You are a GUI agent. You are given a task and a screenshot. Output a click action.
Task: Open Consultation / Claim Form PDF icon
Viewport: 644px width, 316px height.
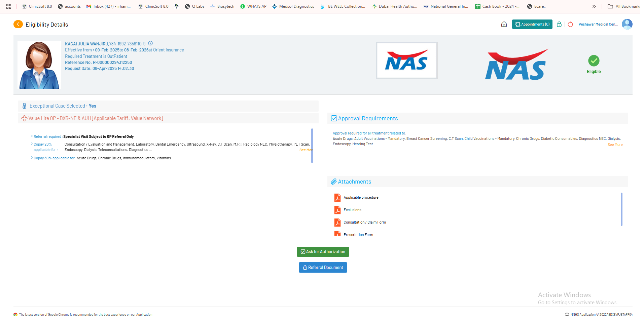click(x=337, y=223)
